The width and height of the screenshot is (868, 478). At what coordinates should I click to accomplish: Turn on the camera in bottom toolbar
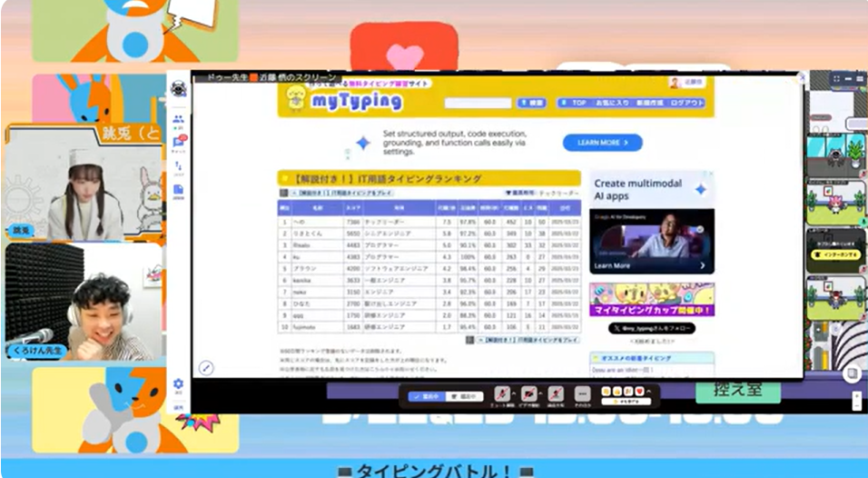click(x=528, y=393)
